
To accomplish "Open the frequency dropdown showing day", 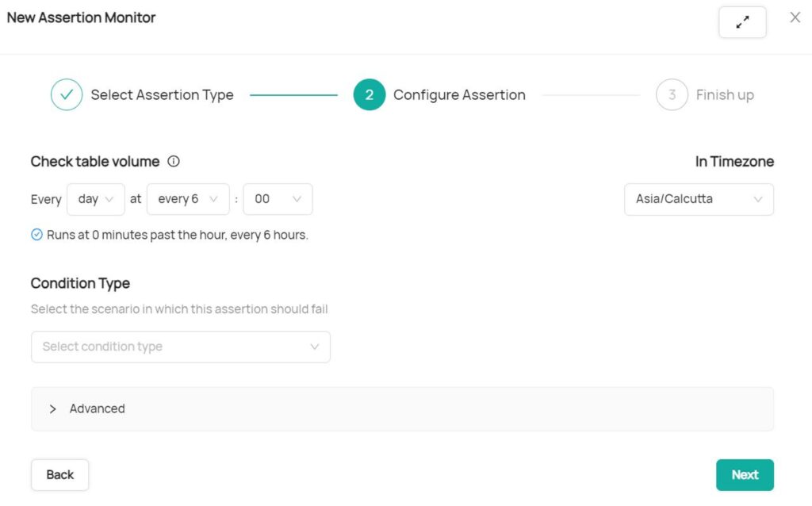I will coord(95,199).
